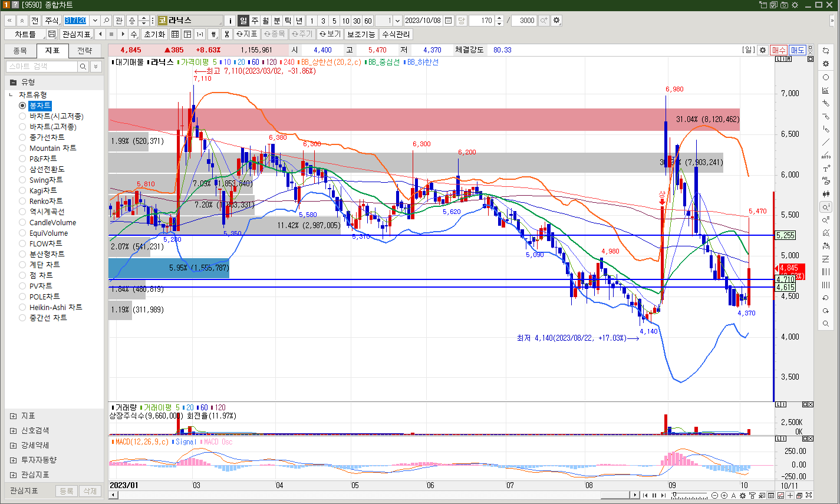
Task: Select the circle drawing tool
Action: [x=826, y=77]
